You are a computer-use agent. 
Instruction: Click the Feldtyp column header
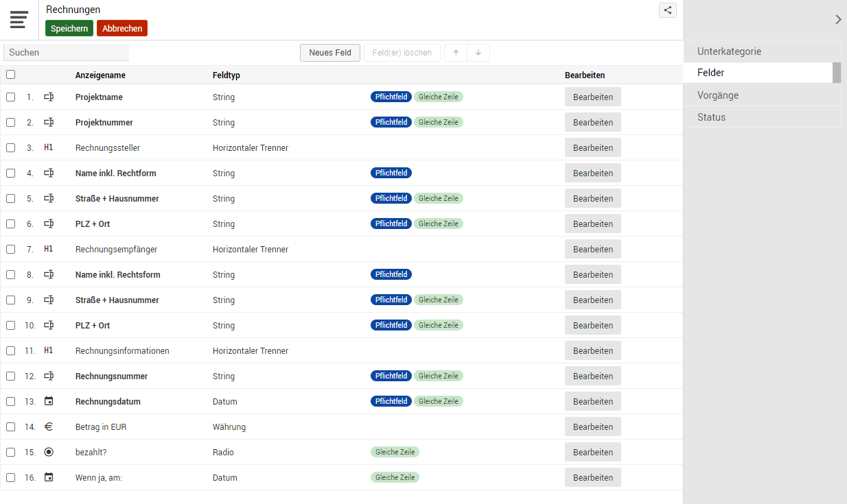227,75
